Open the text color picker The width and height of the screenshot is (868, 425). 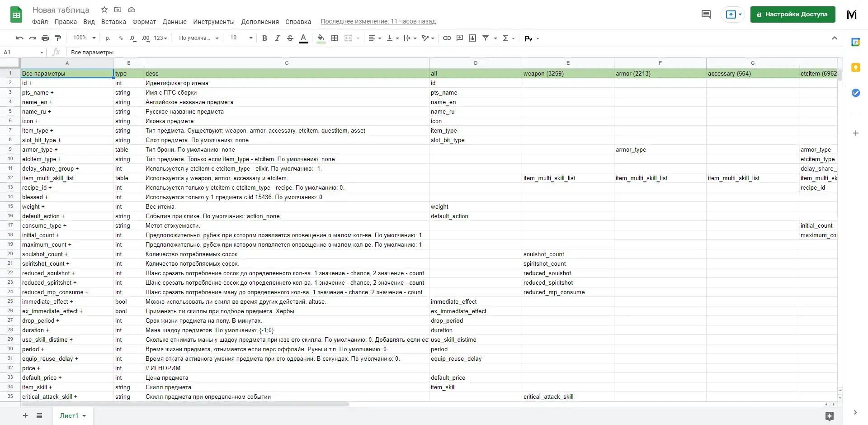coord(303,38)
